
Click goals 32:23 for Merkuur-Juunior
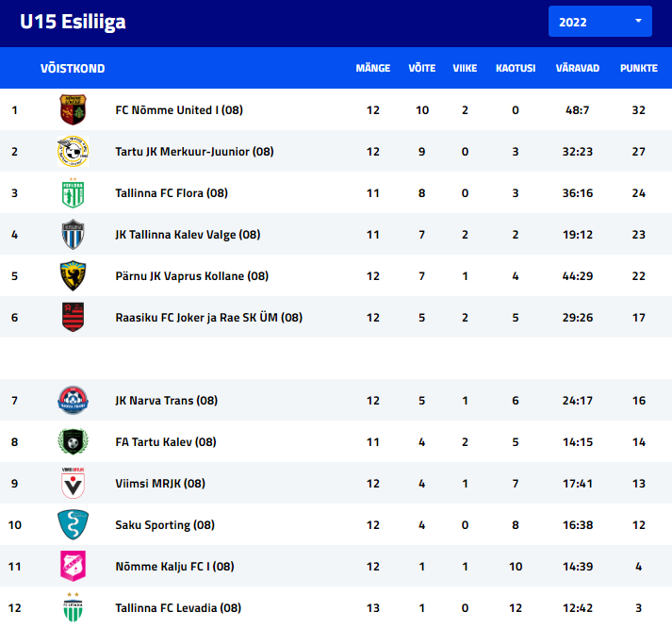(x=578, y=152)
